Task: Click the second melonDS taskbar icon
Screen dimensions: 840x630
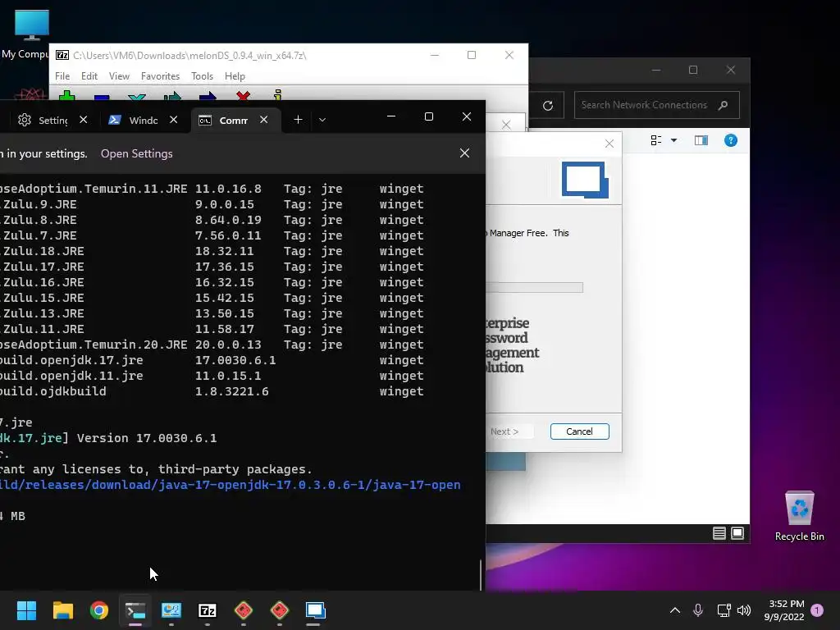Action: click(280, 610)
